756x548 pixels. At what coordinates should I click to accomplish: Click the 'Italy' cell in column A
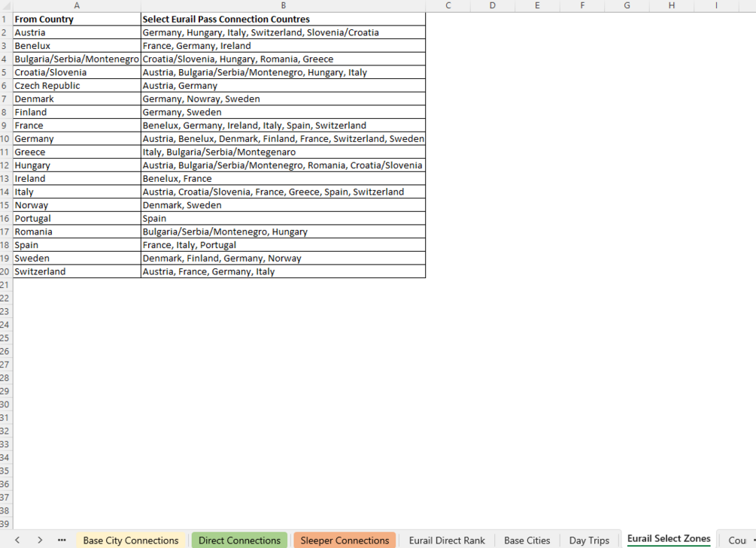[x=77, y=192]
